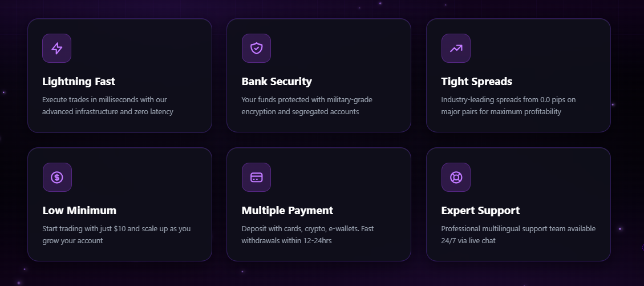Click the dollar coin icon
This screenshot has height=286, width=644.
pos(57,177)
